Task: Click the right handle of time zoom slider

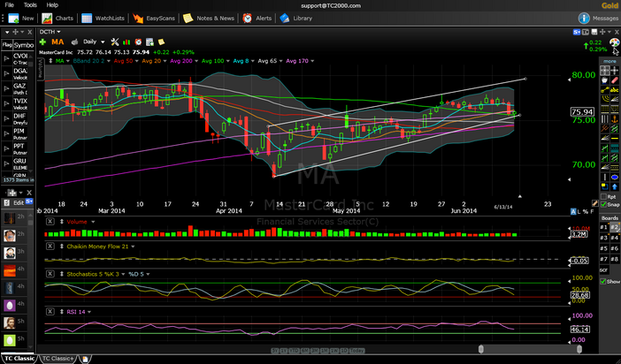Action: (x=579, y=349)
